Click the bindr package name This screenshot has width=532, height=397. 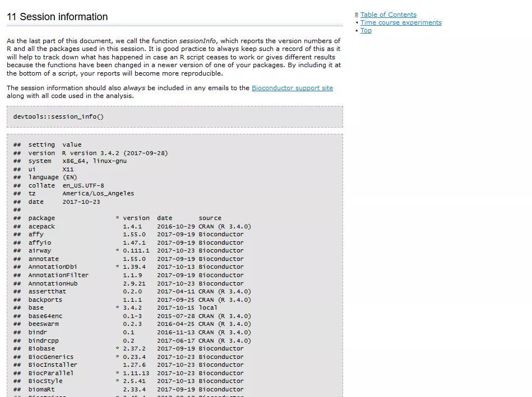tap(38, 332)
